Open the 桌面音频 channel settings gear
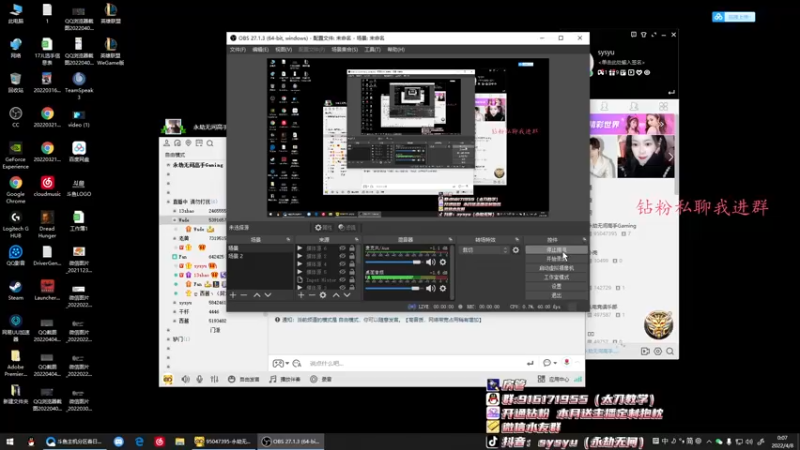 [443, 288]
